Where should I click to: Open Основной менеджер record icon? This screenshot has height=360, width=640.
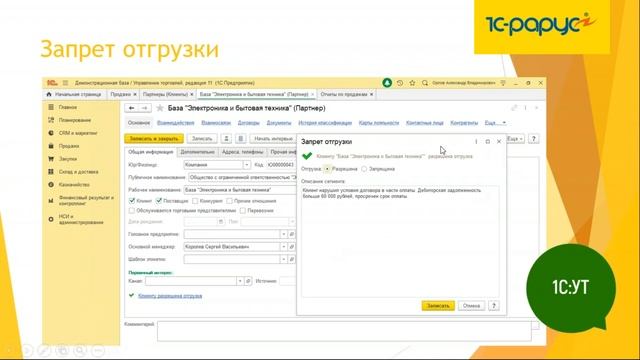(x=292, y=247)
